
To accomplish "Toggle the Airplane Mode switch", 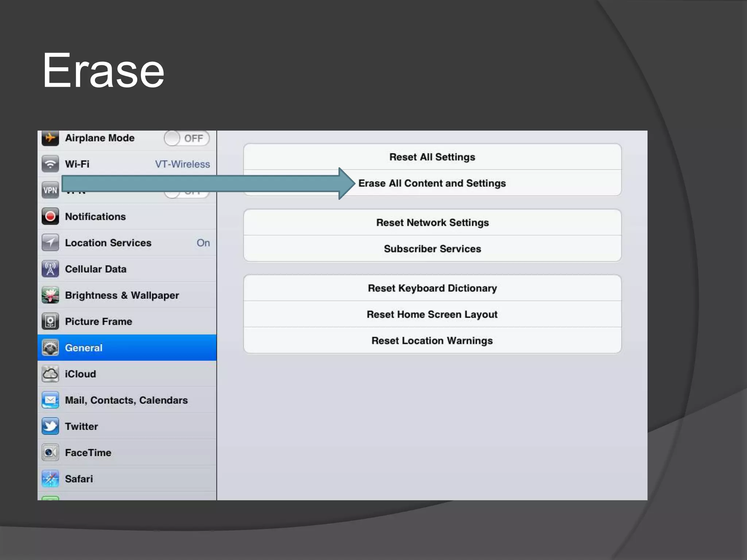I will [x=186, y=139].
